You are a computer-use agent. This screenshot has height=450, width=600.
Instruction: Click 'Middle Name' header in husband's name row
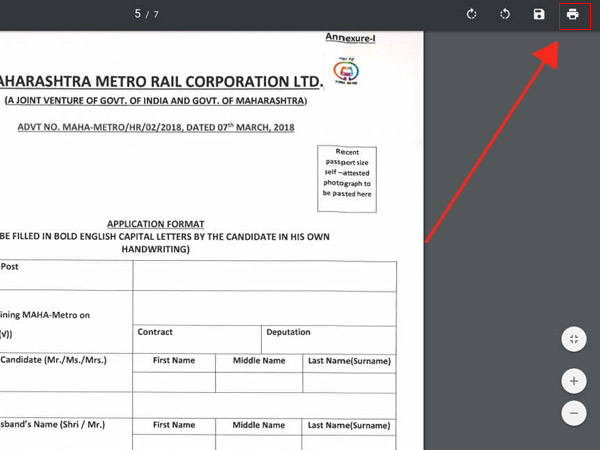point(259,425)
